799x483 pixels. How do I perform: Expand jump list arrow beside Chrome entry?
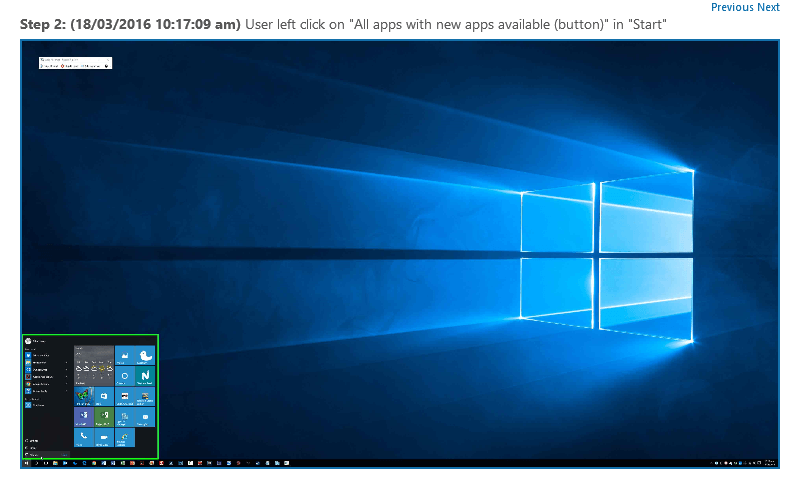pos(67,384)
